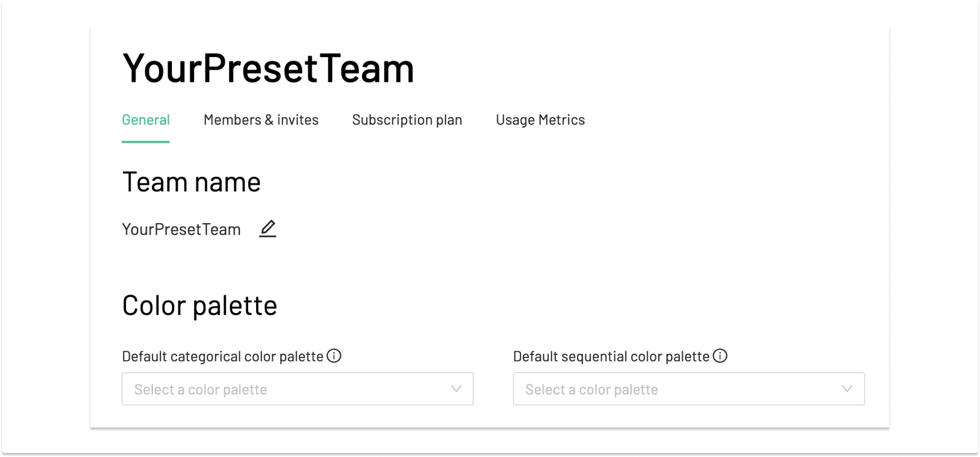Open the Subscription plan tab

tap(407, 120)
